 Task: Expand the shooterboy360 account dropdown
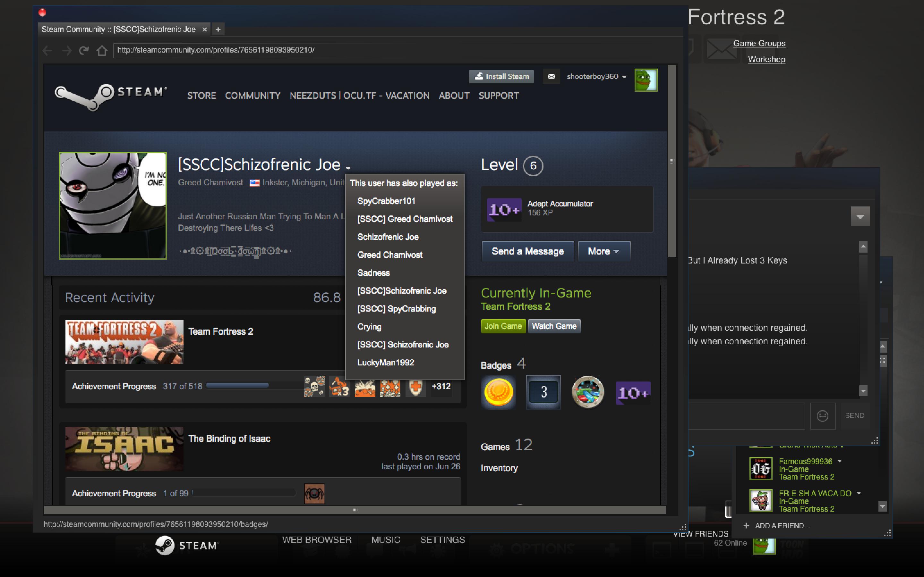[x=624, y=77]
